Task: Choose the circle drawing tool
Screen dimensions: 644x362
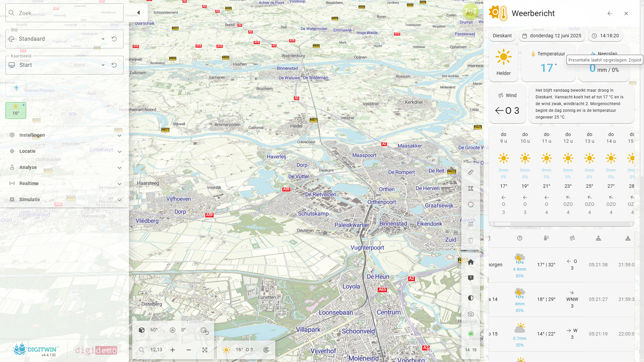Action: click(x=471, y=205)
